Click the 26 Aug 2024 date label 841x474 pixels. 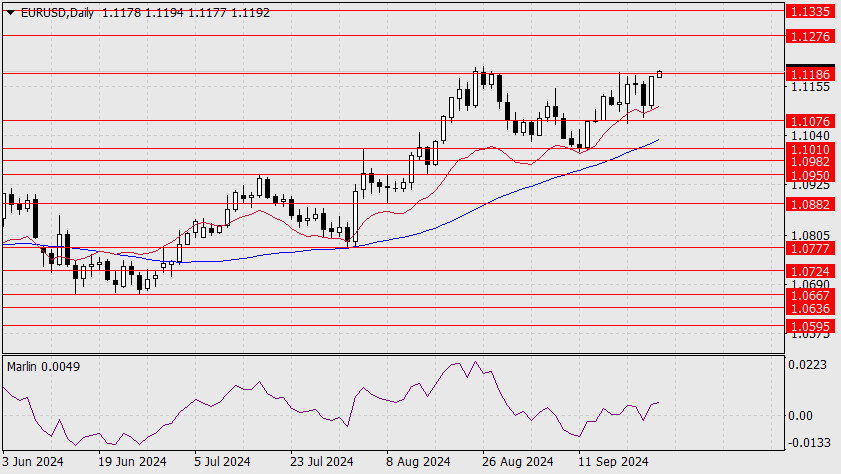[518, 462]
